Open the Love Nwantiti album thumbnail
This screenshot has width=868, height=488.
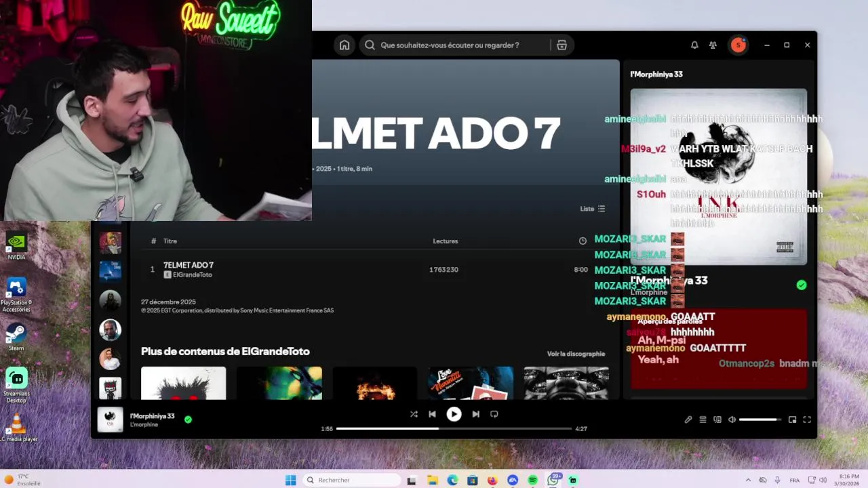click(471, 383)
